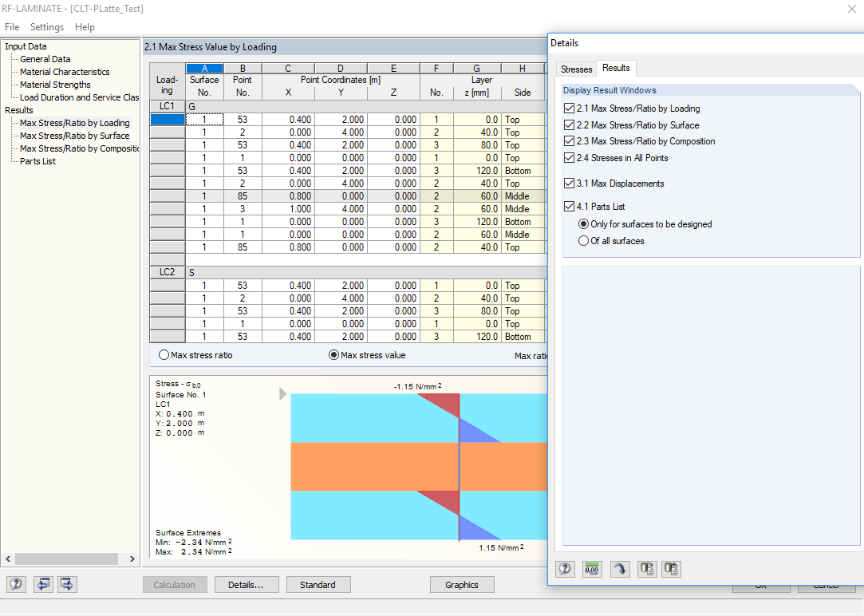Image resolution: width=864 pixels, height=616 pixels.
Task: Open the Details panel help balloon icon
Action: click(x=565, y=569)
